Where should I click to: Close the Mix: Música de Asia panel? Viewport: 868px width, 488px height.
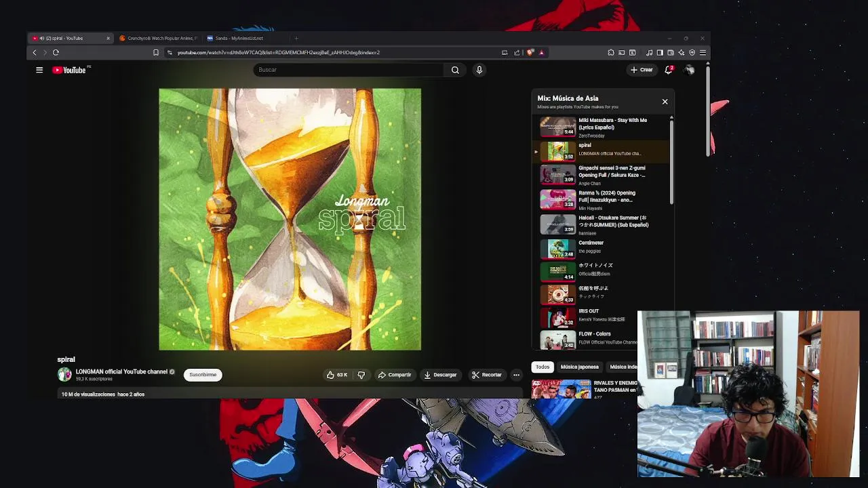tap(665, 102)
